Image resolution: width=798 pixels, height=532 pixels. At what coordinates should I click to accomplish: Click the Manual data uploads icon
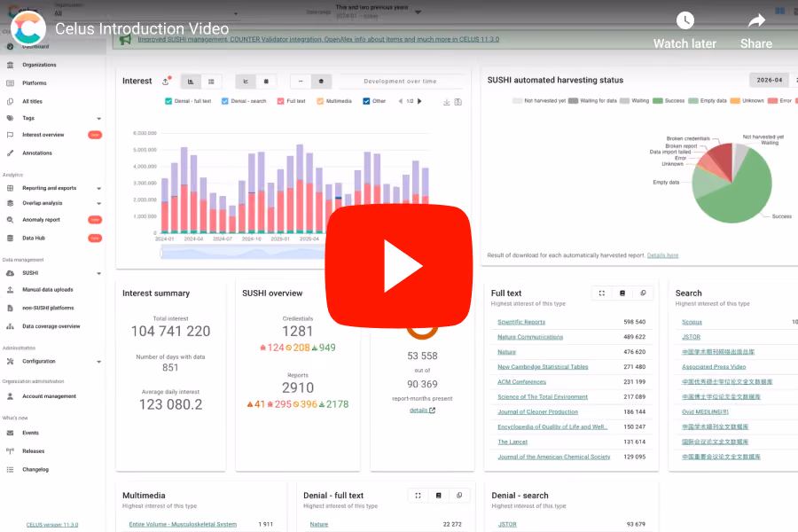click(x=10, y=290)
